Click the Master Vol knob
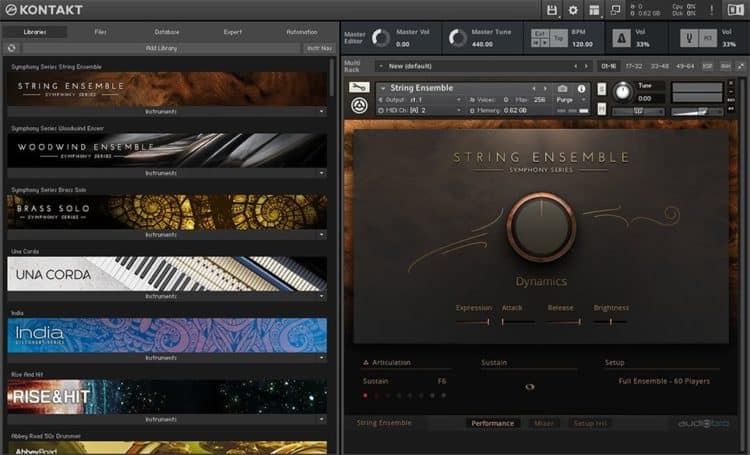Screen dimensions: 750x455 (381, 38)
